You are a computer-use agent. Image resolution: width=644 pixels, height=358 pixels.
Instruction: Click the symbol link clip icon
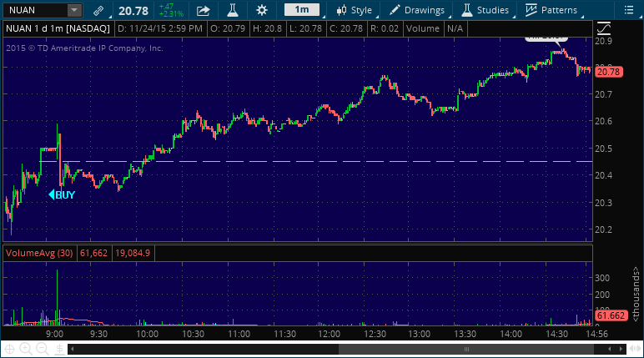98,10
